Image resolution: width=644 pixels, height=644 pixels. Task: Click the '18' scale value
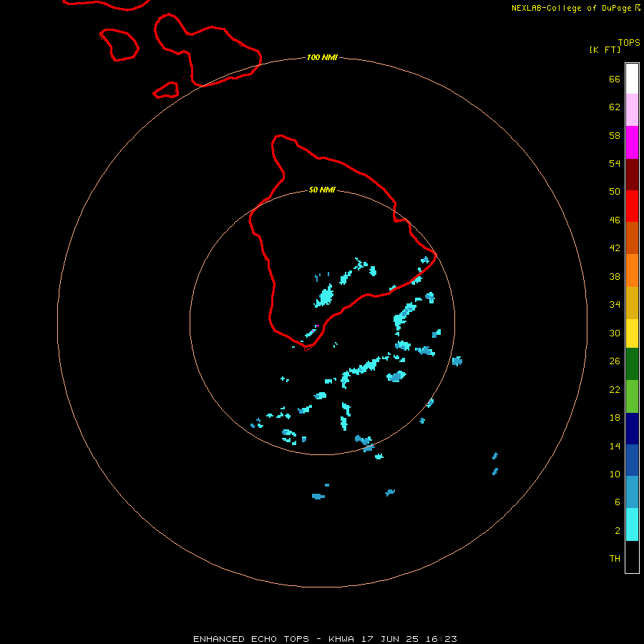point(615,418)
